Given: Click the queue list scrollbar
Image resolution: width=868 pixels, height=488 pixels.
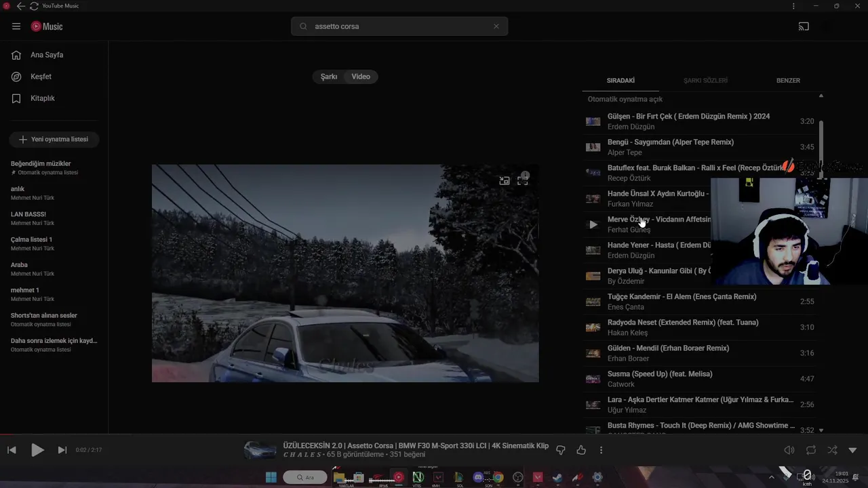Looking at the screenshot, I should [821, 149].
